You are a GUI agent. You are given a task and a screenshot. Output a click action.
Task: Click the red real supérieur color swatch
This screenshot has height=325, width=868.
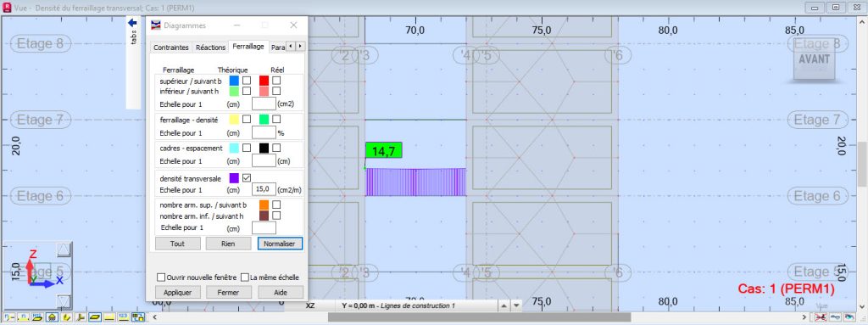click(x=264, y=81)
